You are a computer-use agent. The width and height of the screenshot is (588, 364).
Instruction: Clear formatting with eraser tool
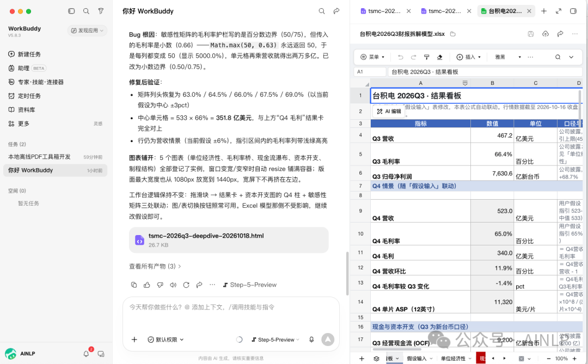[x=439, y=57]
